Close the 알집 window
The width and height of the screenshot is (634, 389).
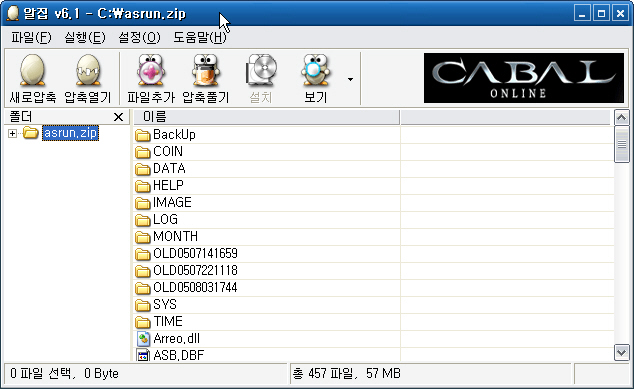(620, 14)
